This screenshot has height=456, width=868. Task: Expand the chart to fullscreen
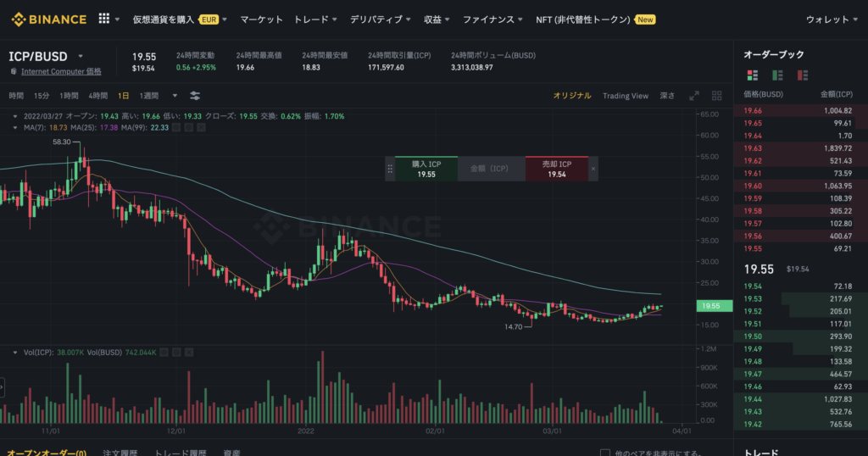pos(694,96)
